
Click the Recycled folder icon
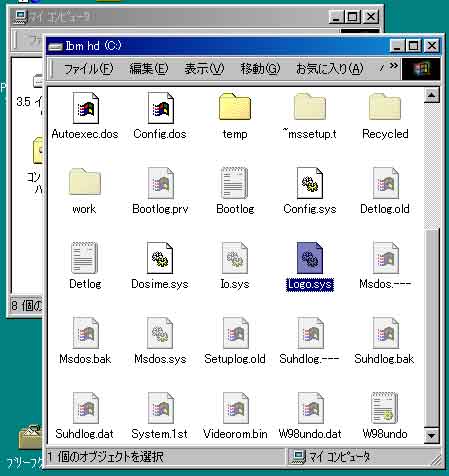click(x=385, y=107)
